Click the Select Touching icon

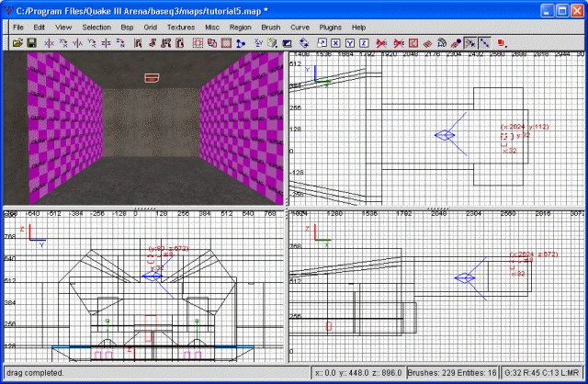click(x=152, y=43)
